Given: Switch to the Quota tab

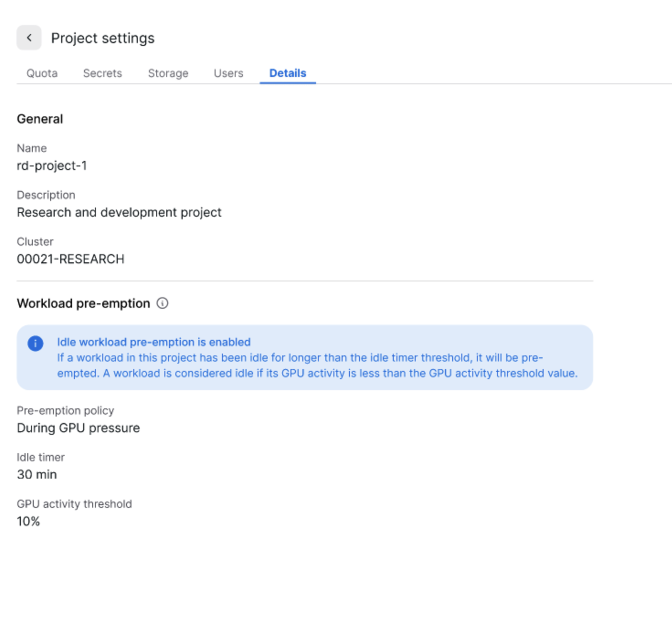Looking at the screenshot, I should coord(42,73).
